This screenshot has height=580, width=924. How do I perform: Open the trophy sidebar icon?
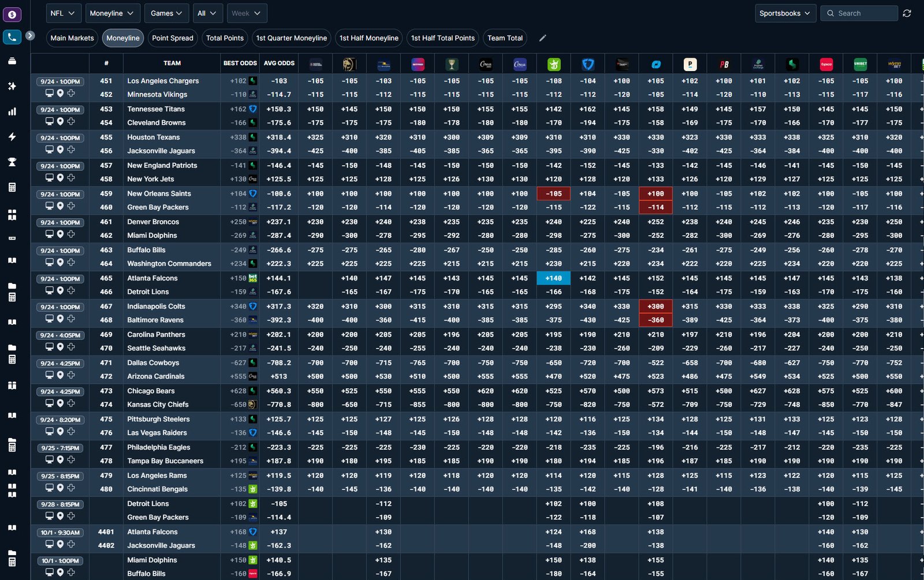[12, 162]
